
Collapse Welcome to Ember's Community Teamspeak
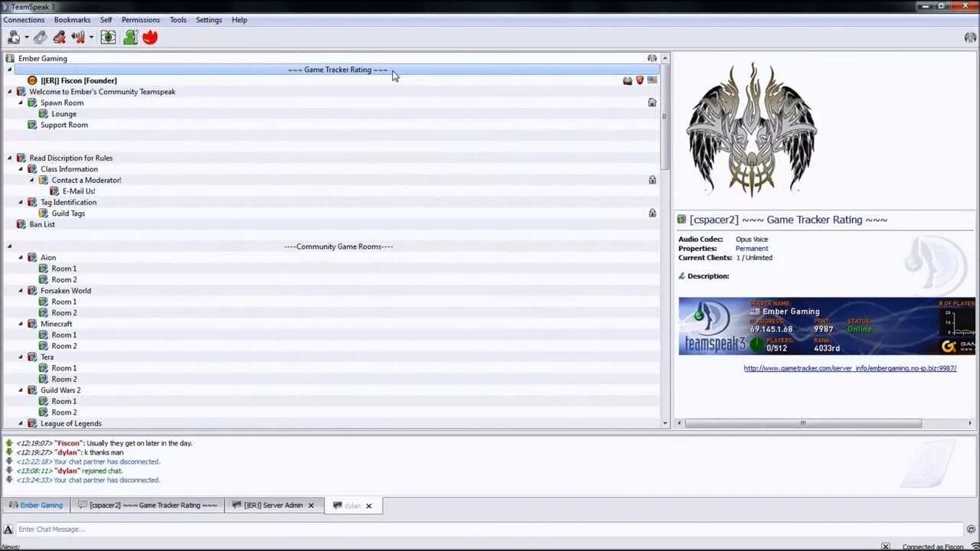click(10, 92)
